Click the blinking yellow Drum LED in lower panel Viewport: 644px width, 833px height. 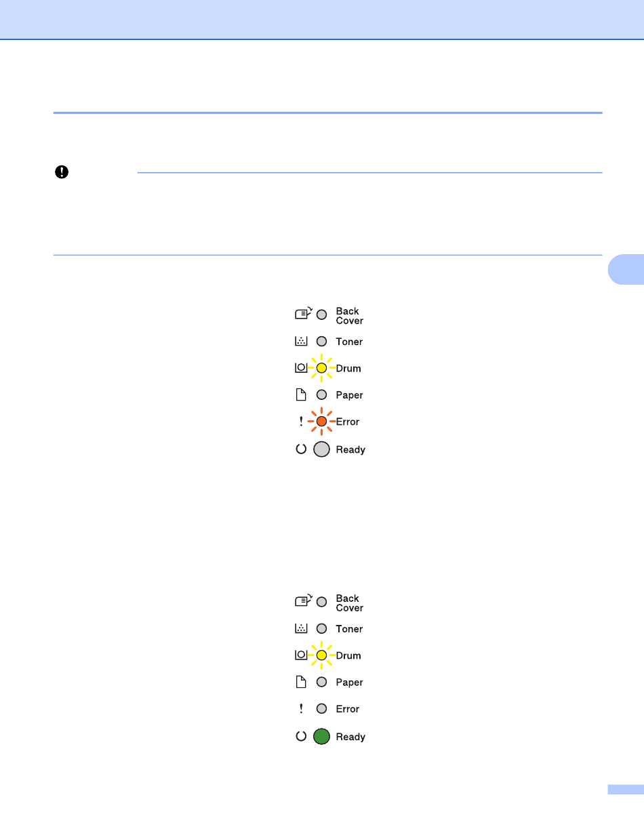pos(322,655)
